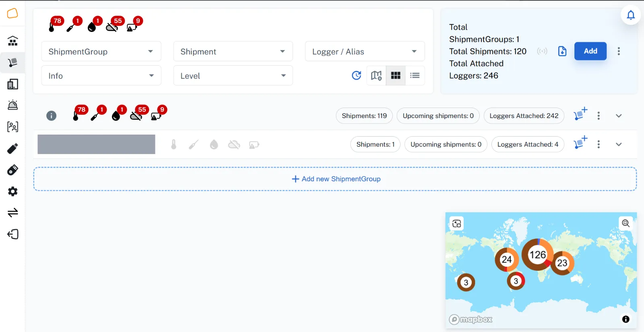Viewport: 644px width, 332px height.
Task: Expand the group row with Shipments: 119
Action: pos(619,116)
